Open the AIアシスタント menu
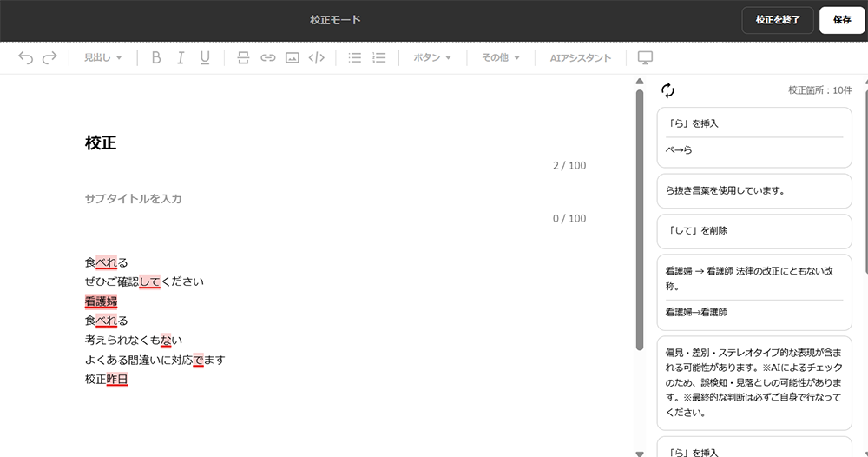The width and height of the screenshot is (868, 457). tap(580, 57)
